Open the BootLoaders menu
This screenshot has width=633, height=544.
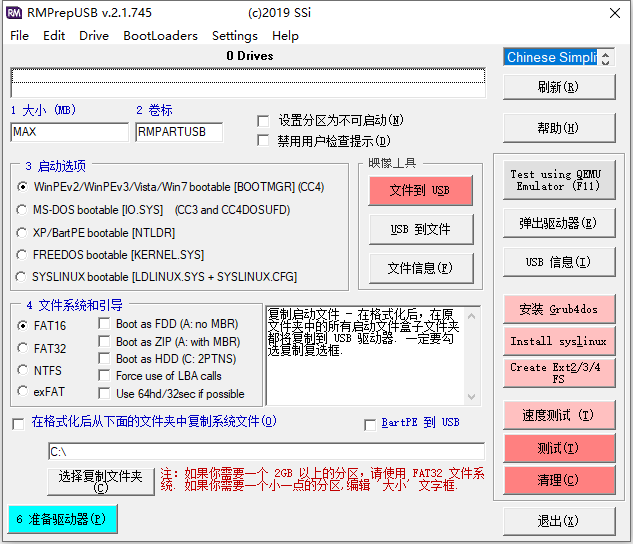pos(160,36)
